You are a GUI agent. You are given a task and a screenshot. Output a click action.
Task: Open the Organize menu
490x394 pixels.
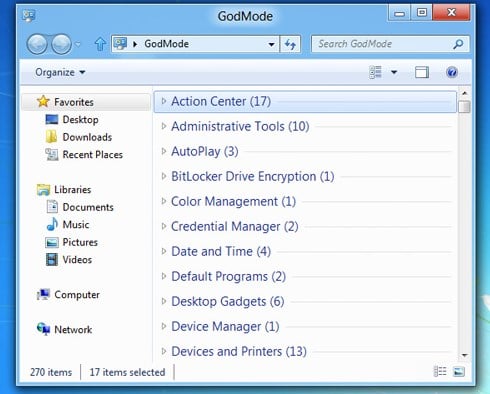click(x=60, y=72)
